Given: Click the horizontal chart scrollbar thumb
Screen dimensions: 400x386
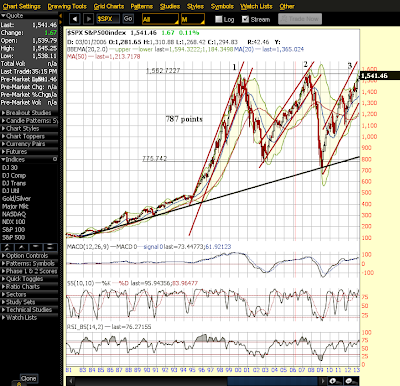Looking at the screenshot, I should [x=272, y=381].
